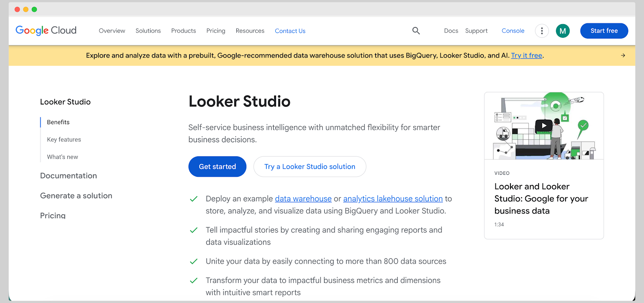
Task: Open the Solutions menu
Action: click(148, 31)
